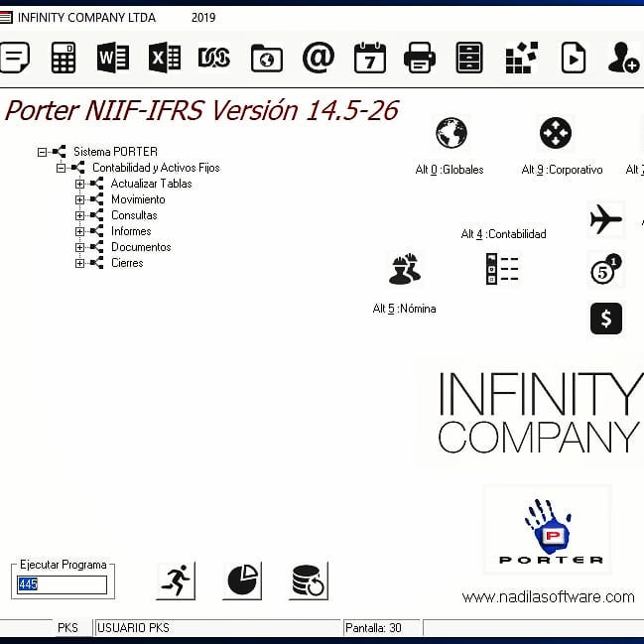Click the Porter NIIF-IFRS version heading

click(201, 110)
